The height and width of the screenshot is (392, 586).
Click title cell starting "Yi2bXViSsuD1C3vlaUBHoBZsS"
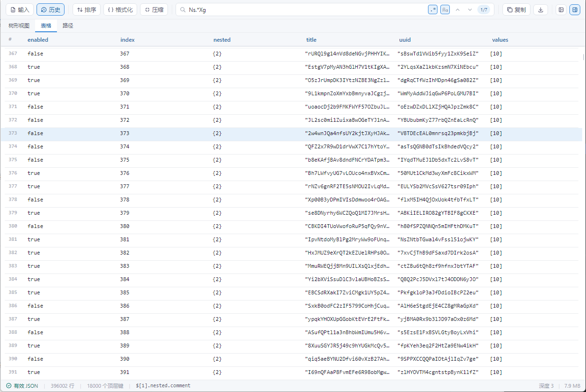coord(347,279)
